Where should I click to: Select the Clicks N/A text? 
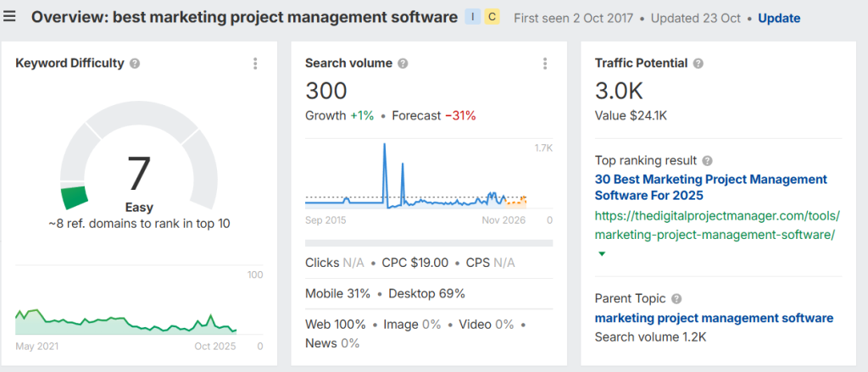[335, 263]
